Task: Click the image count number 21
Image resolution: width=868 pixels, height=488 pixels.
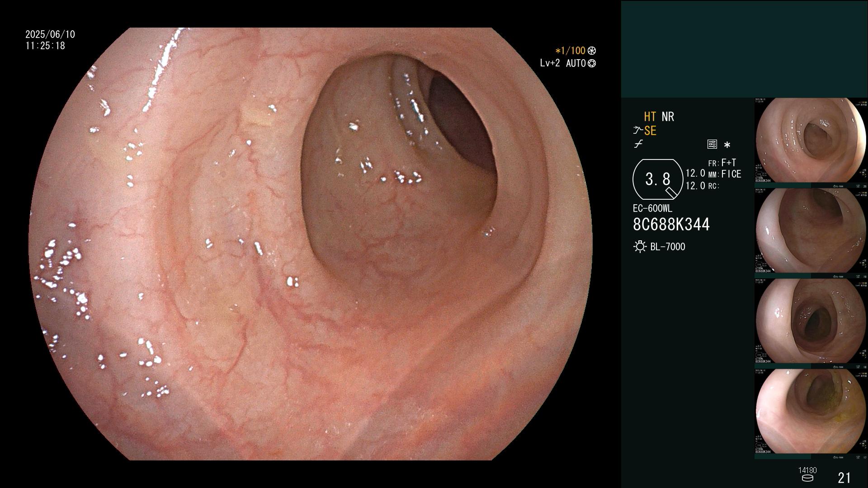Action: 844,478
